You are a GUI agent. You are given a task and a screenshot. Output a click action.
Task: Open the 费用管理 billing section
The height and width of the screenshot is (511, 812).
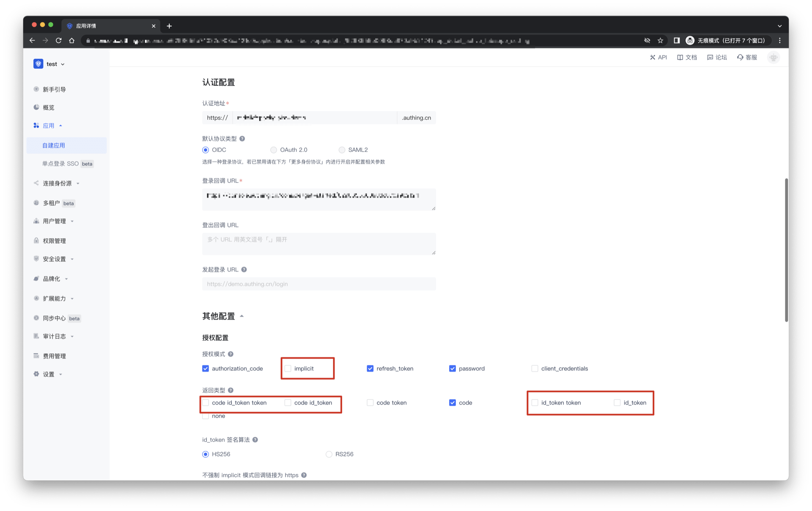pyautogui.click(x=54, y=356)
